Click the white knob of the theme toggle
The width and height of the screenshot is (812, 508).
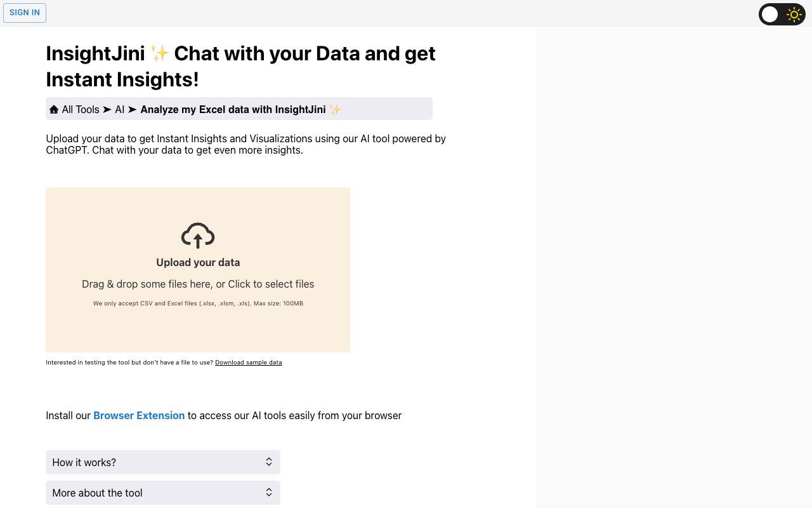tap(769, 15)
